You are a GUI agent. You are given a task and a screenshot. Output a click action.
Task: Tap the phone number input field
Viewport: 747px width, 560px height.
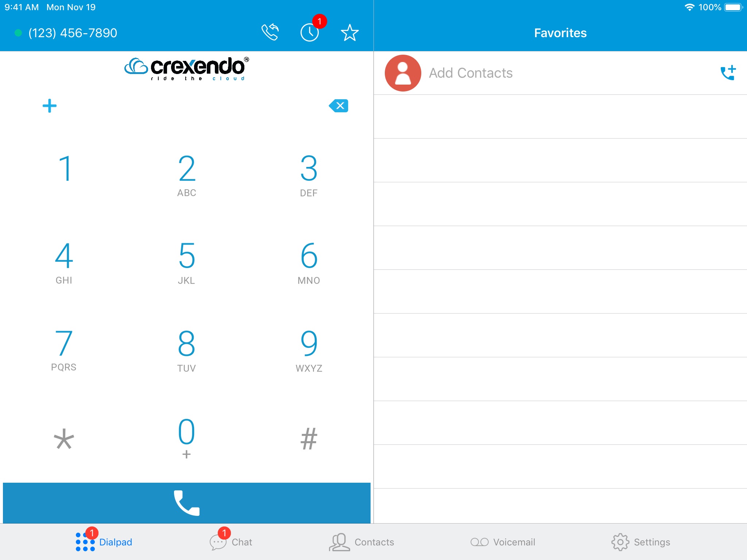click(186, 105)
